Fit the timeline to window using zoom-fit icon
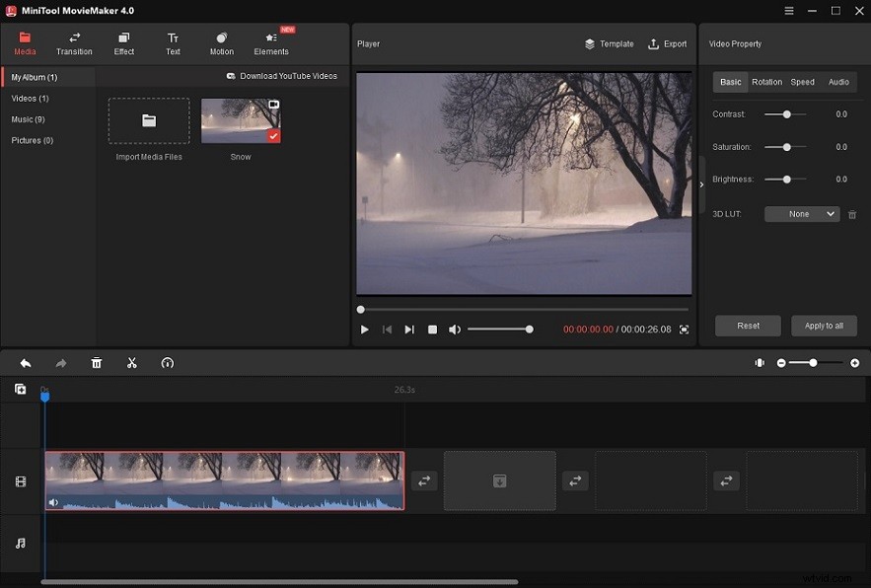This screenshot has height=588, width=871. [x=760, y=363]
